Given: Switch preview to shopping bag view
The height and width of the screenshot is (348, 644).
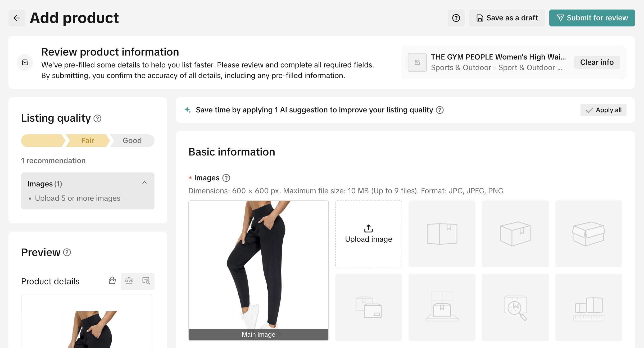Looking at the screenshot, I should click(x=112, y=281).
